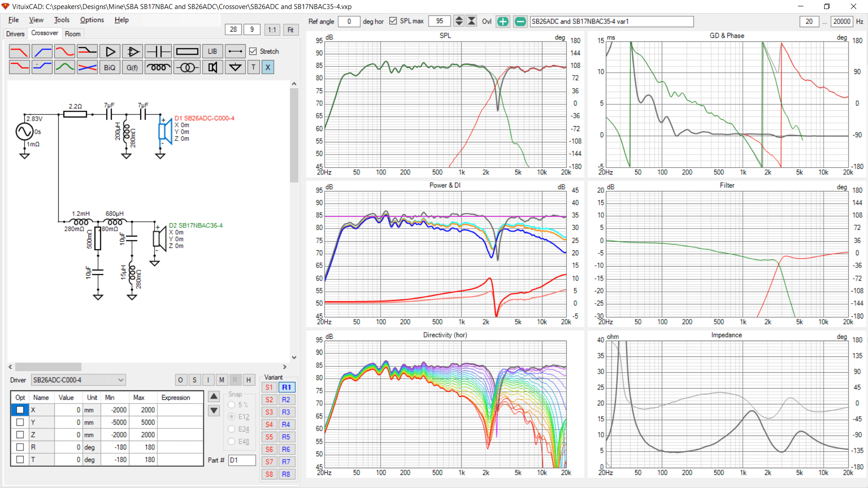Viewport: 868px width, 488px height.
Task: Click the Fit schematic button
Action: (290, 30)
